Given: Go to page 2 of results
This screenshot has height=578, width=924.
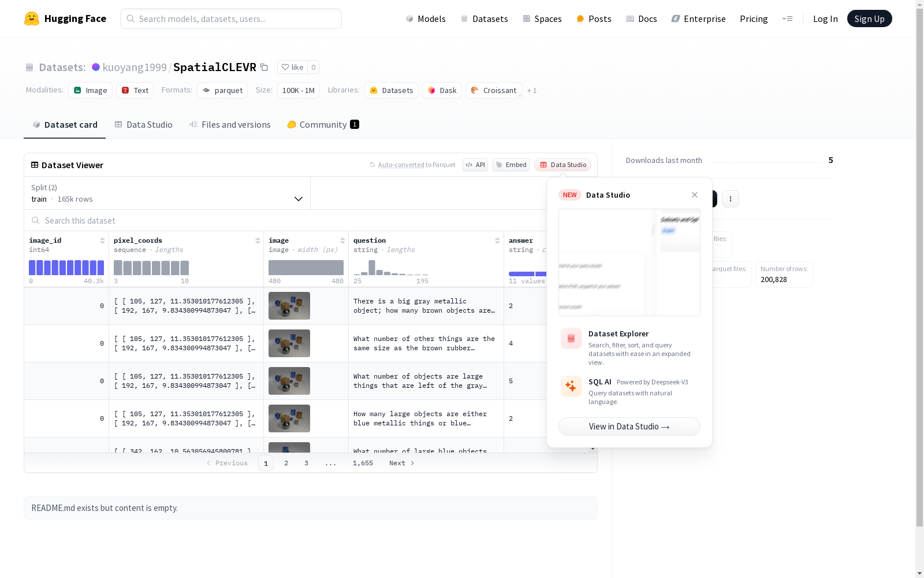Looking at the screenshot, I should pyautogui.click(x=286, y=463).
